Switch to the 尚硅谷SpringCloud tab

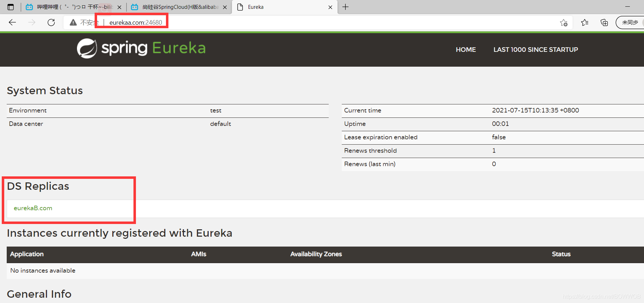(179, 7)
